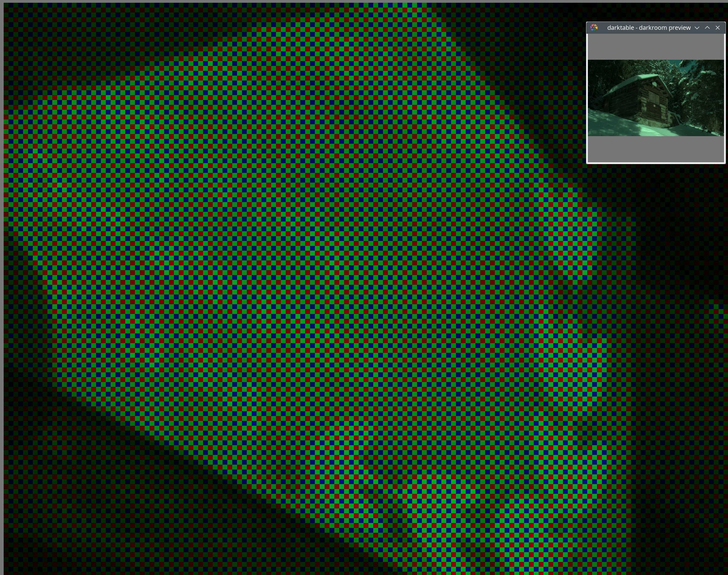728x575 pixels.
Task: Close the darkroom preview window
Action: click(718, 28)
